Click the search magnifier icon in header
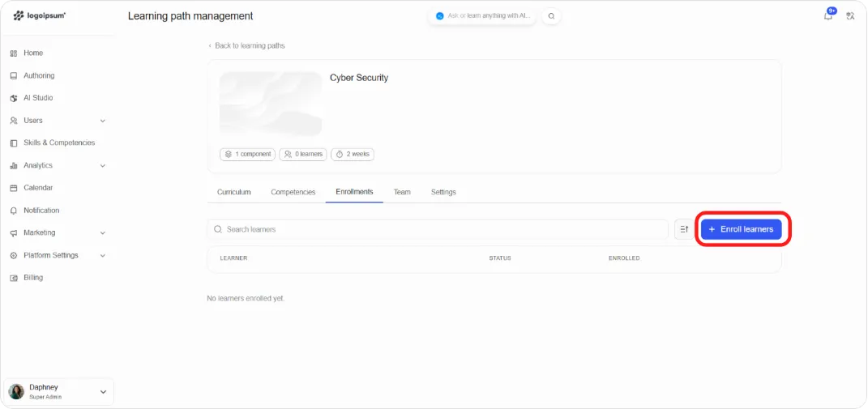This screenshot has width=868, height=409. (551, 16)
